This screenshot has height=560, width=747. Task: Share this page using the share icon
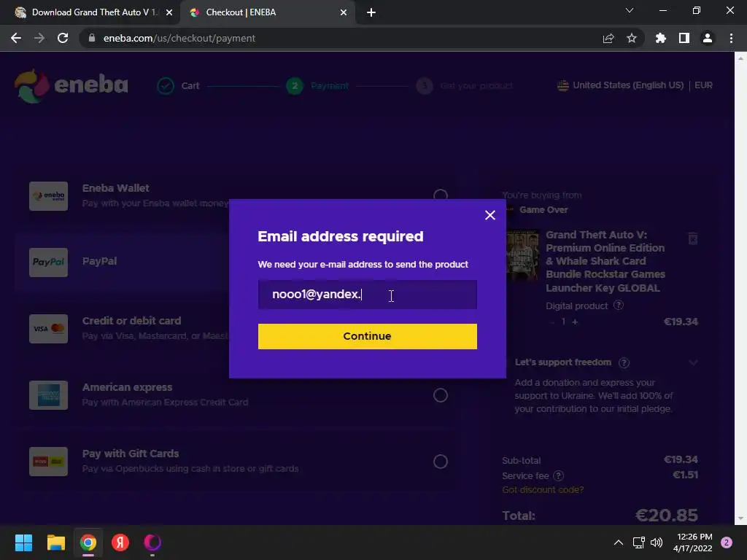(x=608, y=38)
